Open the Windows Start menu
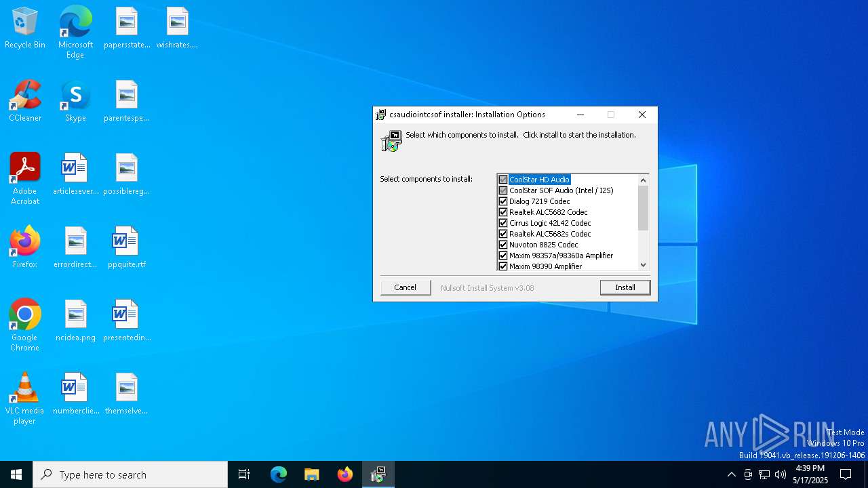 [x=16, y=474]
